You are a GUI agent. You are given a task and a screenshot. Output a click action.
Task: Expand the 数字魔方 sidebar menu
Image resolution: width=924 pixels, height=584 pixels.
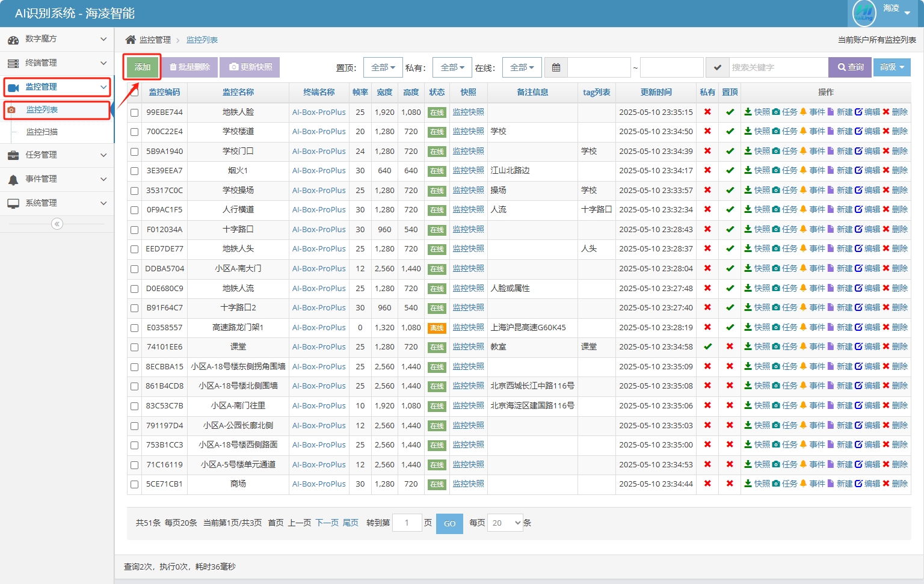pyautogui.click(x=57, y=39)
